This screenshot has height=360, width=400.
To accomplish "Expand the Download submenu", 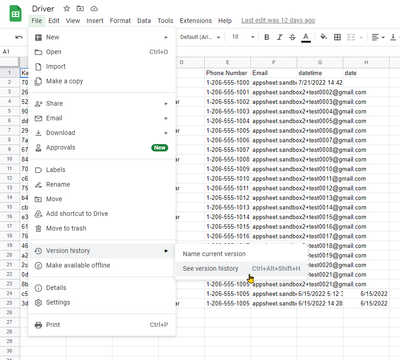I will point(102,133).
